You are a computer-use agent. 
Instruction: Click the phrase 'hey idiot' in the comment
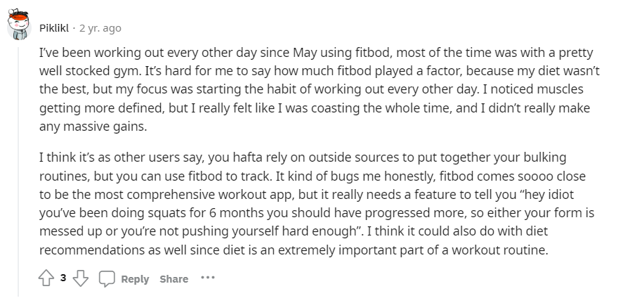tap(549, 194)
